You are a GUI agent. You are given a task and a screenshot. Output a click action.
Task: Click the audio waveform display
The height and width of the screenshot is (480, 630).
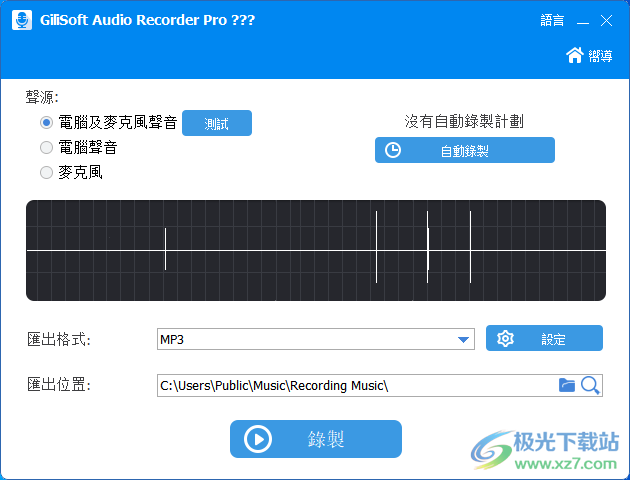(x=316, y=250)
